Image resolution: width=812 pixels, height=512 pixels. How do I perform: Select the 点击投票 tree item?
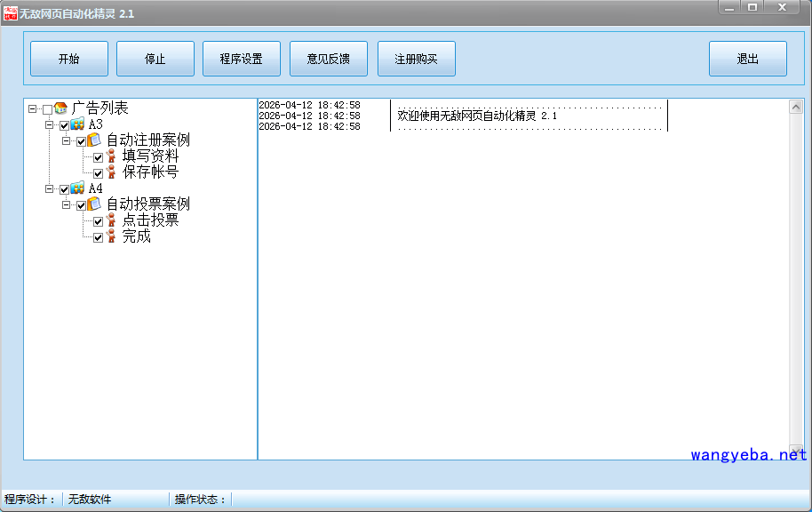[150, 220]
